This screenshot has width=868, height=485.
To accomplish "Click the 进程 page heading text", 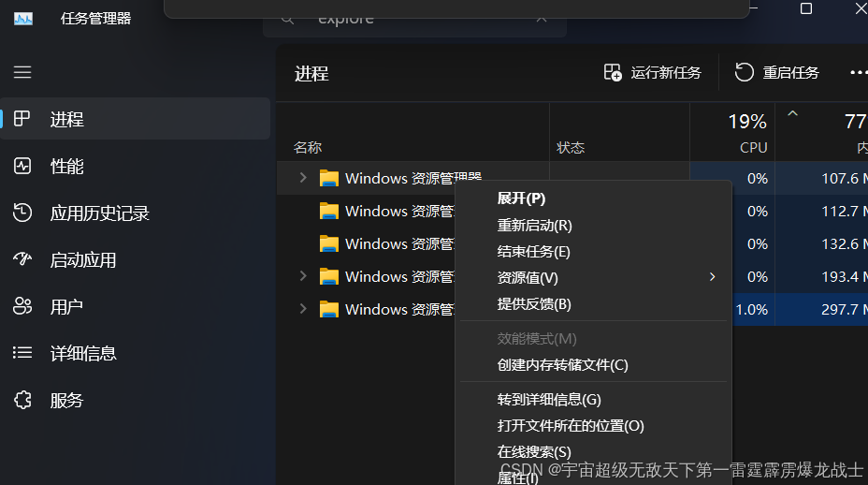I will click(x=311, y=74).
